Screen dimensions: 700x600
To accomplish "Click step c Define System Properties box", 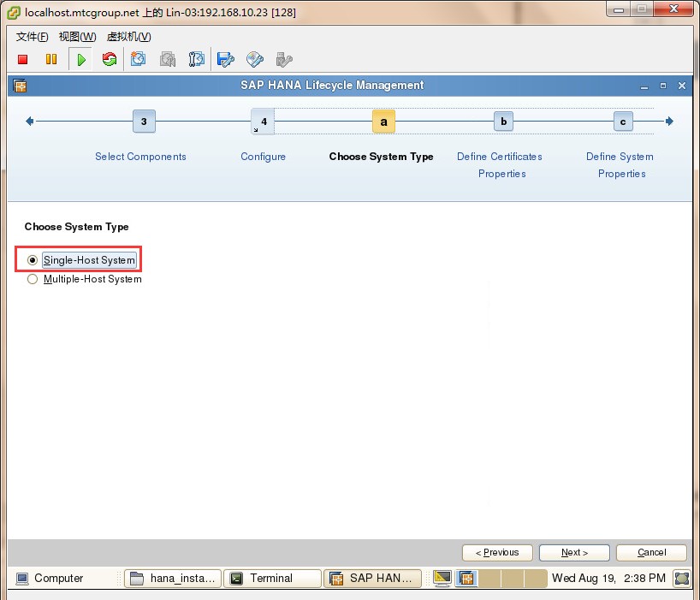I will 623,122.
